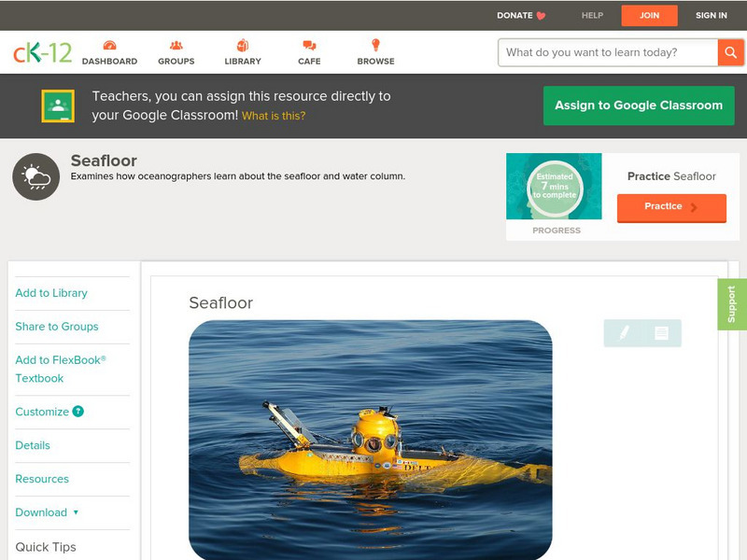Click the weather subject icon beside Seafloor
Screen dimensions: 747x560
[36, 176]
